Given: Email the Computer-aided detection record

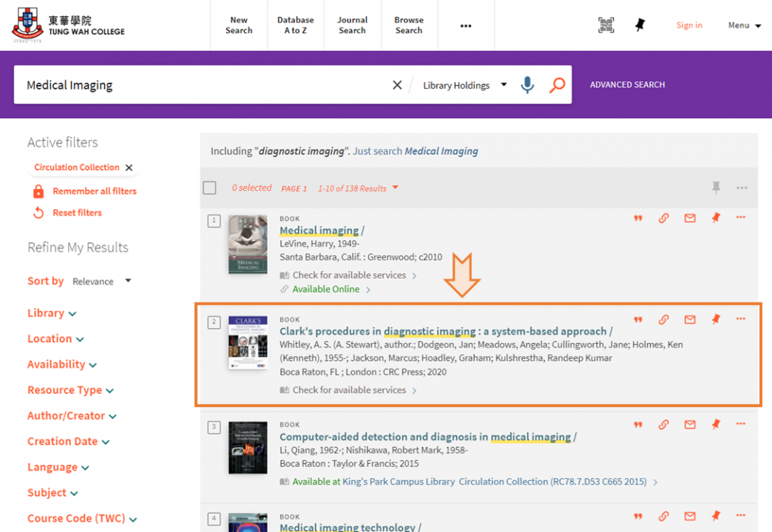Looking at the screenshot, I should [x=689, y=425].
